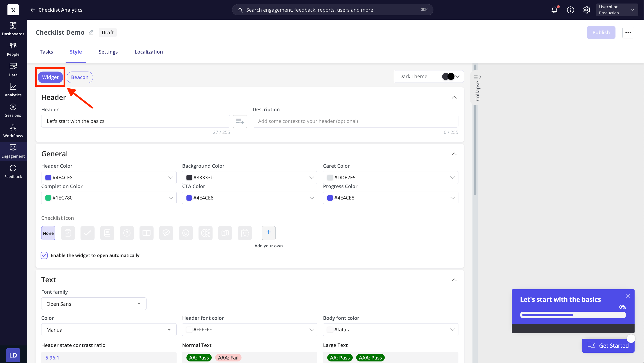Select the 'None' checklist icon option
The width and height of the screenshot is (644, 363).
pos(48,233)
